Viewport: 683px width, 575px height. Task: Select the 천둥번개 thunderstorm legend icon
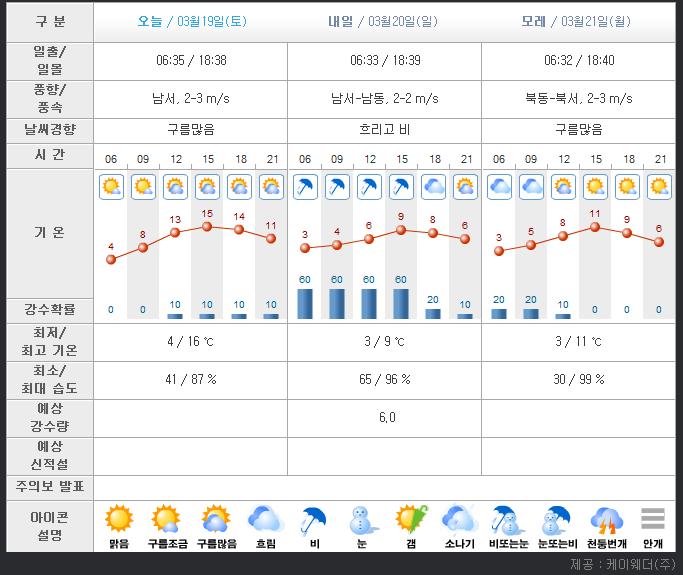(x=605, y=519)
